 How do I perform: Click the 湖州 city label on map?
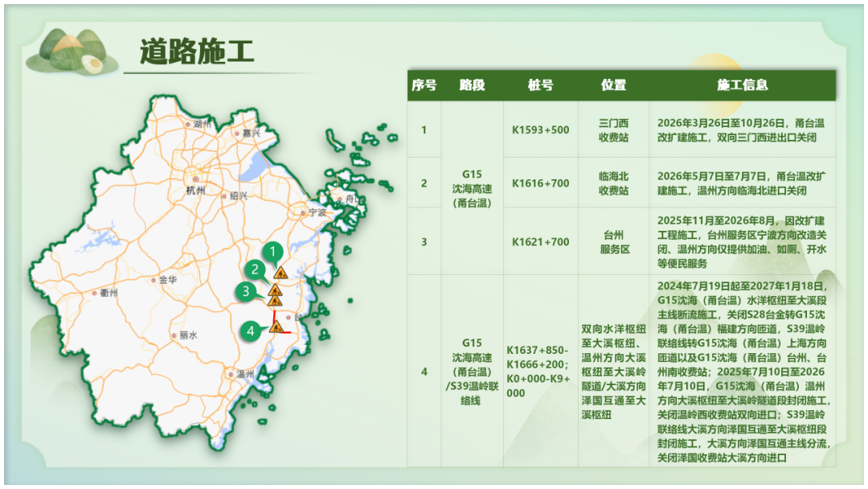coord(203,124)
